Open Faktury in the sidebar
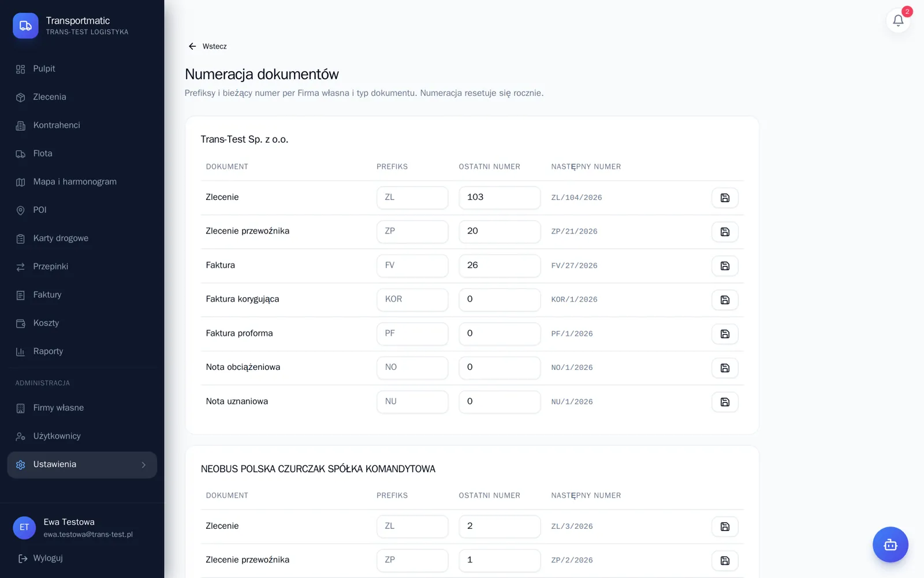Image resolution: width=924 pixels, height=578 pixels. pos(82,295)
